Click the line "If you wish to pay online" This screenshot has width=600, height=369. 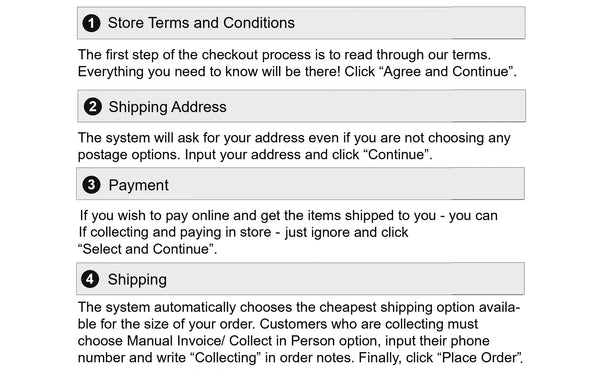coord(289,216)
